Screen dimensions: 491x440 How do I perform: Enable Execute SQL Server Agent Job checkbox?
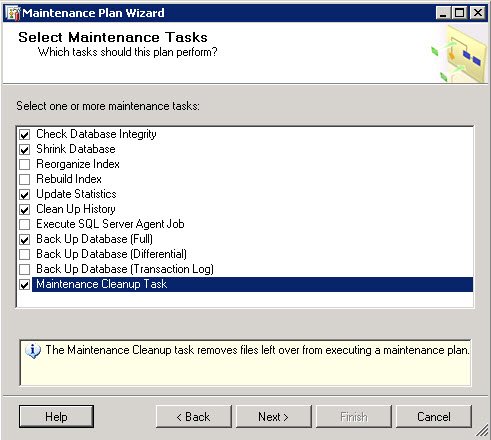click(x=25, y=225)
